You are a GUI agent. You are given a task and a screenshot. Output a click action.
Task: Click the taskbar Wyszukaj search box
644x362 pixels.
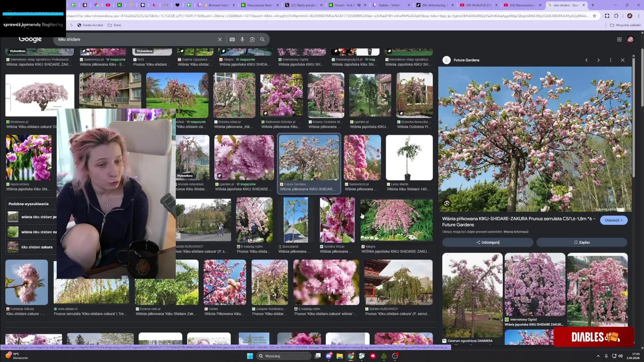click(x=283, y=356)
